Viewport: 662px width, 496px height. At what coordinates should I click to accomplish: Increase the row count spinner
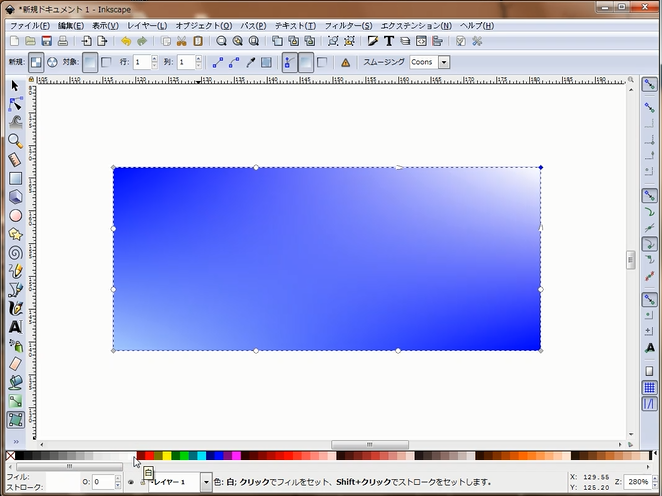[153, 59]
